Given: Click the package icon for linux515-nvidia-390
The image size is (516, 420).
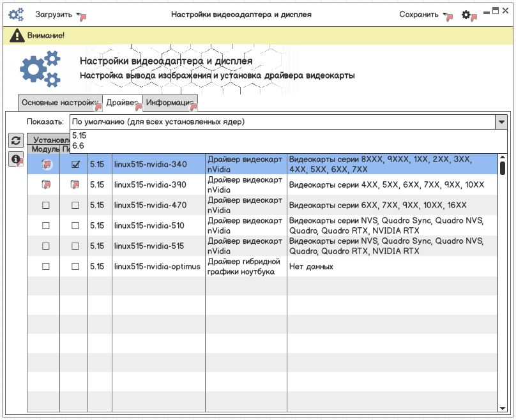Looking at the screenshot, I should (x=75, y=185).
